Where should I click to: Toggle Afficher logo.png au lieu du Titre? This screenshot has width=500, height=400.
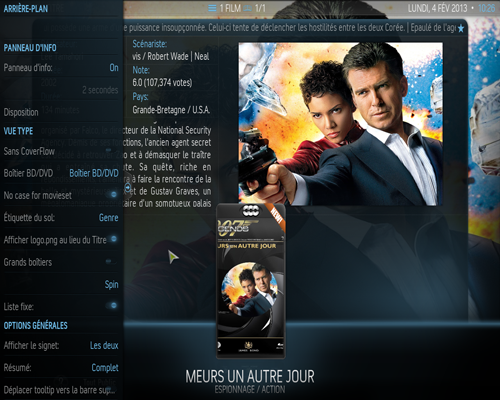(x=113, y=239)
